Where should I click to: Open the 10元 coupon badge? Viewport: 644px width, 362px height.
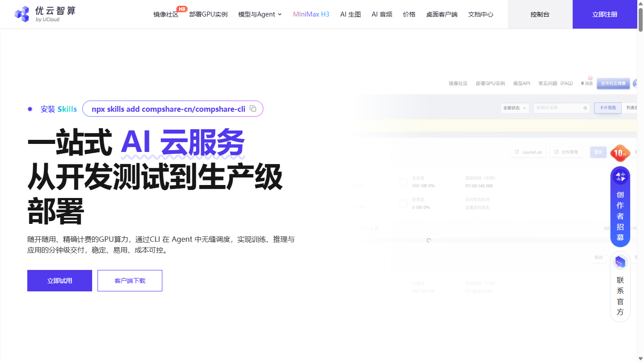620,153
